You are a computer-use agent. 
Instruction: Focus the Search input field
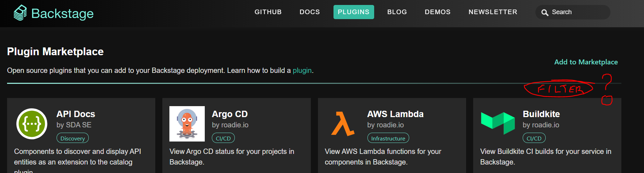pos(573,12)
